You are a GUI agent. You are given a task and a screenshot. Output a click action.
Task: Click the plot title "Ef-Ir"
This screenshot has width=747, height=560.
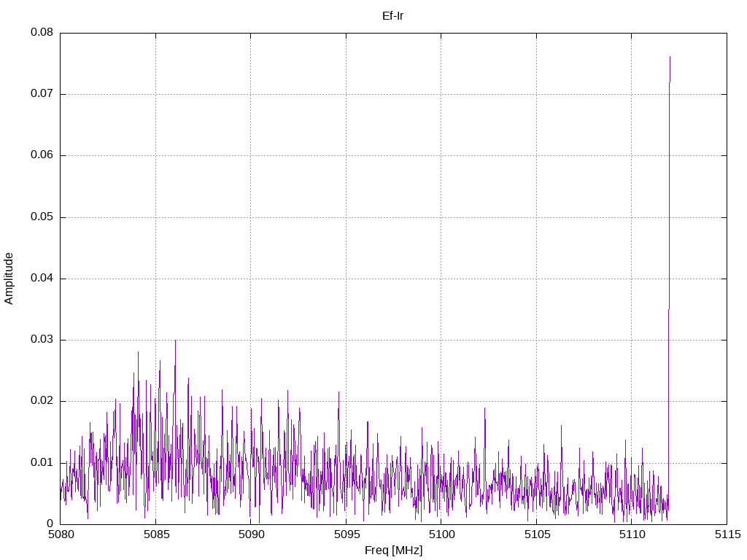[393, 15]
